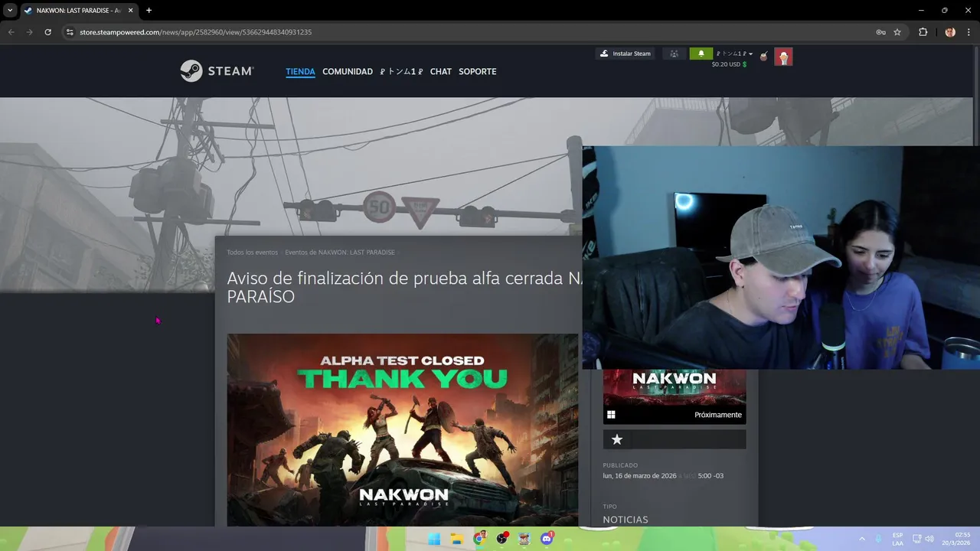Open the volume tray icon

(929, 539)
